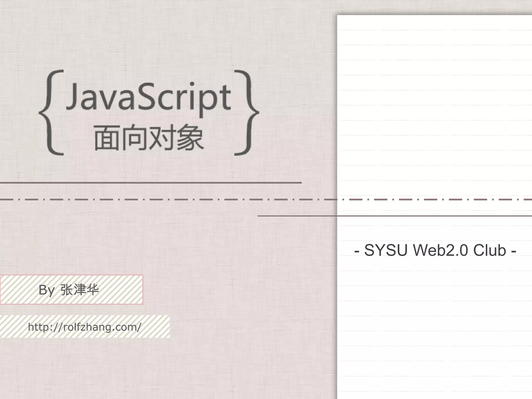Click the author name 张津华
The width and height of the screenshot is (532, 399).
[79, 290]
